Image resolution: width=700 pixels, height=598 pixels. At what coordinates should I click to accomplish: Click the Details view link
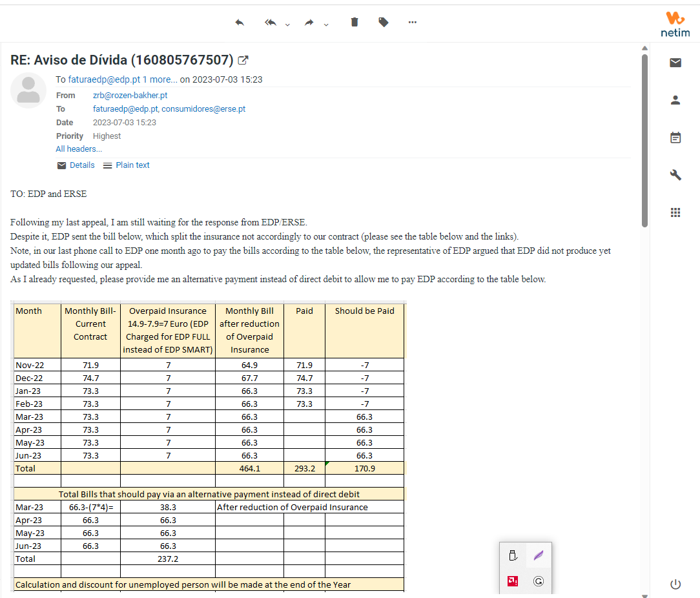pos(76,165)
